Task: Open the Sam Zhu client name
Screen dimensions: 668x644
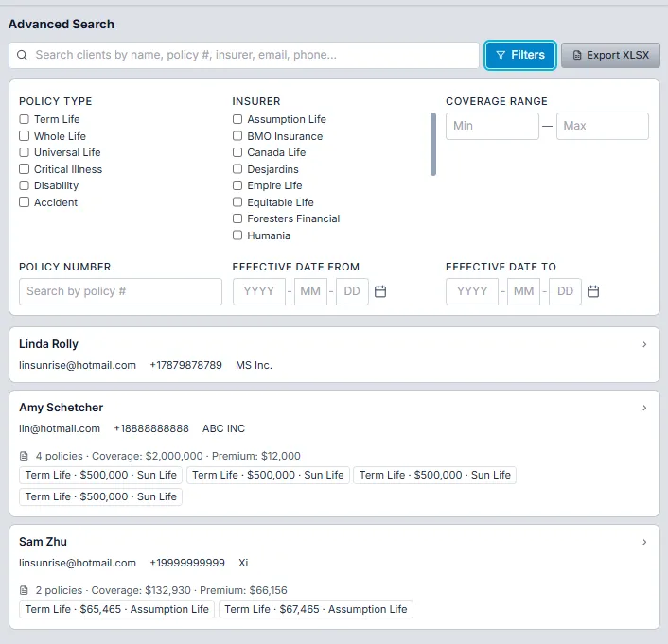Action: [x=43, y=542]
